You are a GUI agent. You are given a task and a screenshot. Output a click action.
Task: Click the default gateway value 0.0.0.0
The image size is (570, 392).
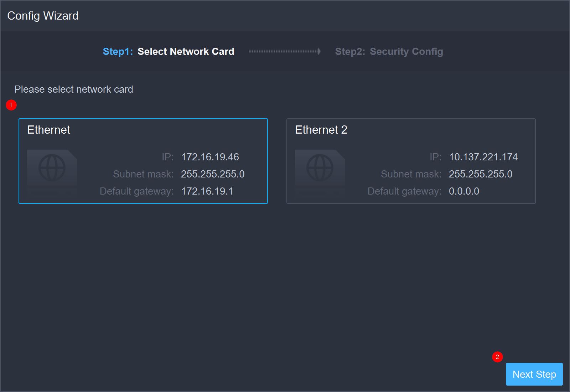[464, 191]
